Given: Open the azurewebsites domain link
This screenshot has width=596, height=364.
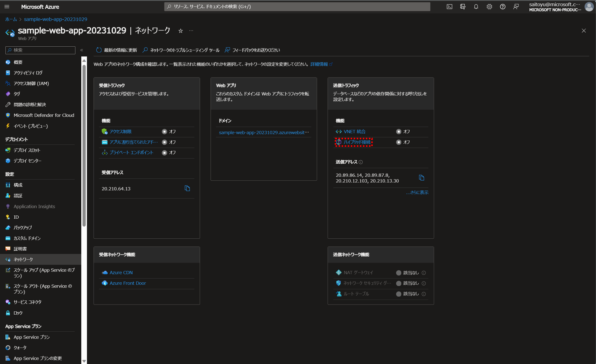Looking at the screenshot, I should coord(264,132).
